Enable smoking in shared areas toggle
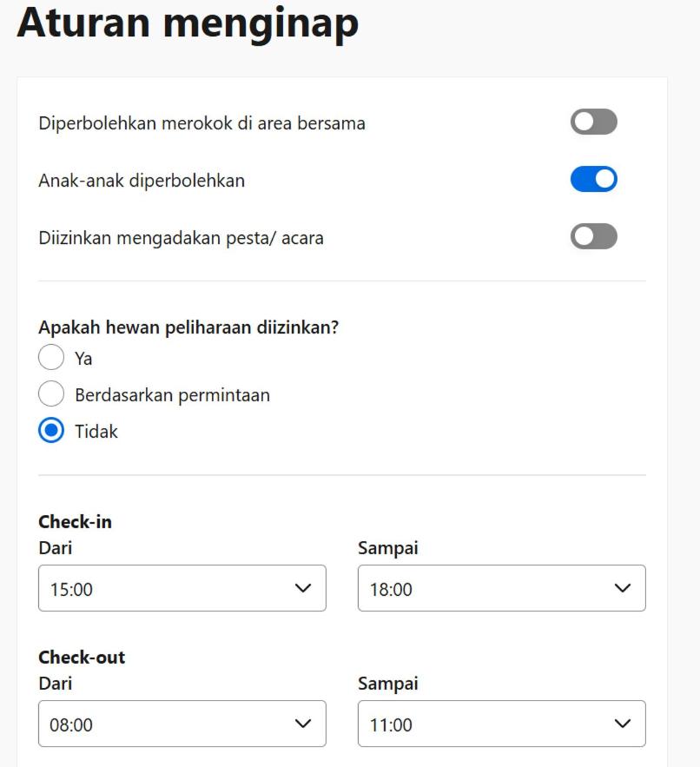700x767 pixels. (x=593, y=122)
